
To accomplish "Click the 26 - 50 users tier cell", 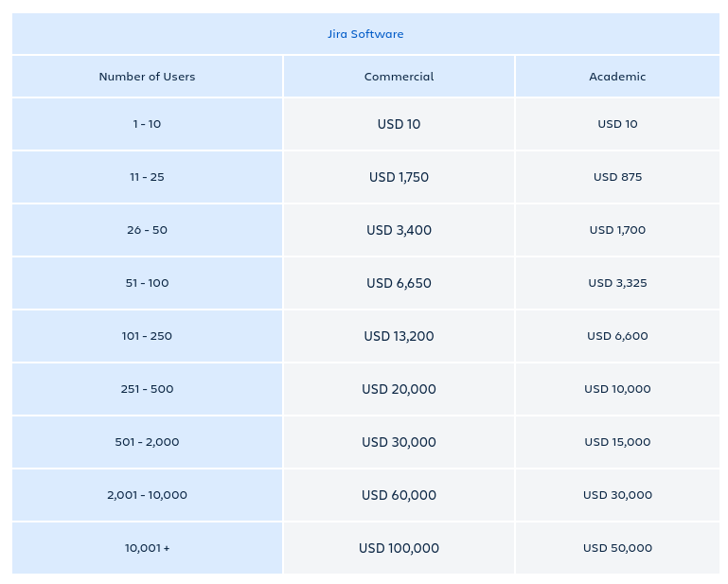I will [147, 230].
